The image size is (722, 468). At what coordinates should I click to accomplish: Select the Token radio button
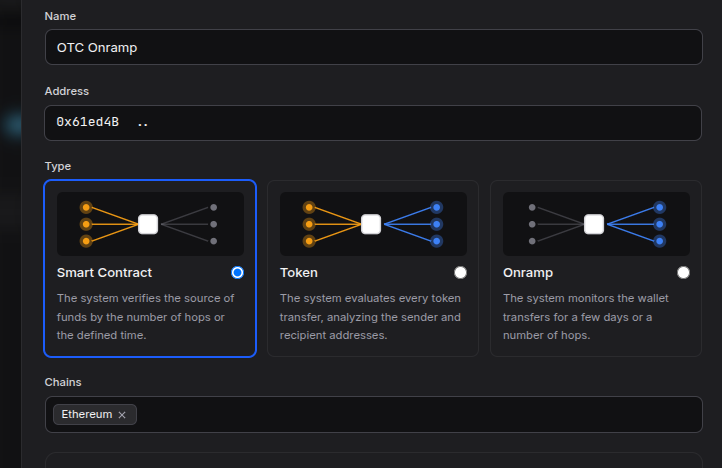point(460,273)
